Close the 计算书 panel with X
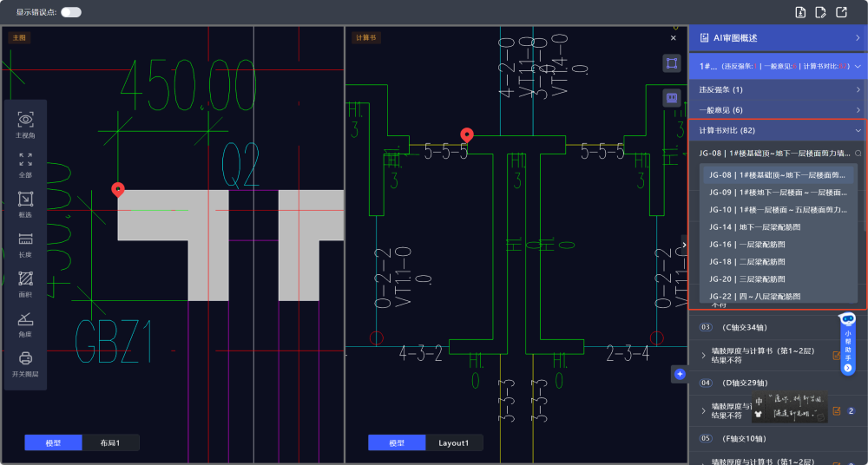This screenshot has width=868, height=465. [673, 38]
